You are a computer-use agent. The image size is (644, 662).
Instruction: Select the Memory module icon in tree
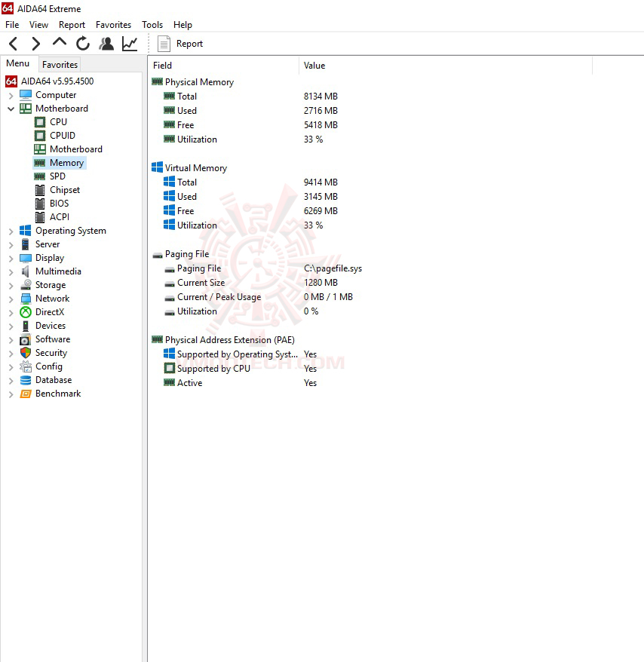[40, 163]
